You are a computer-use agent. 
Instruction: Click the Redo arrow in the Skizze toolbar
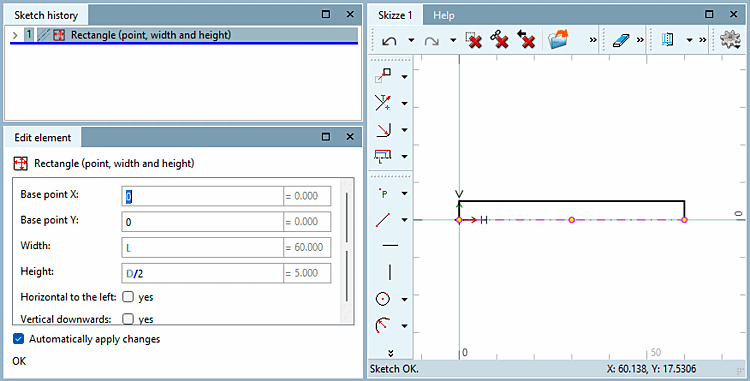click(x=431, y=41)
